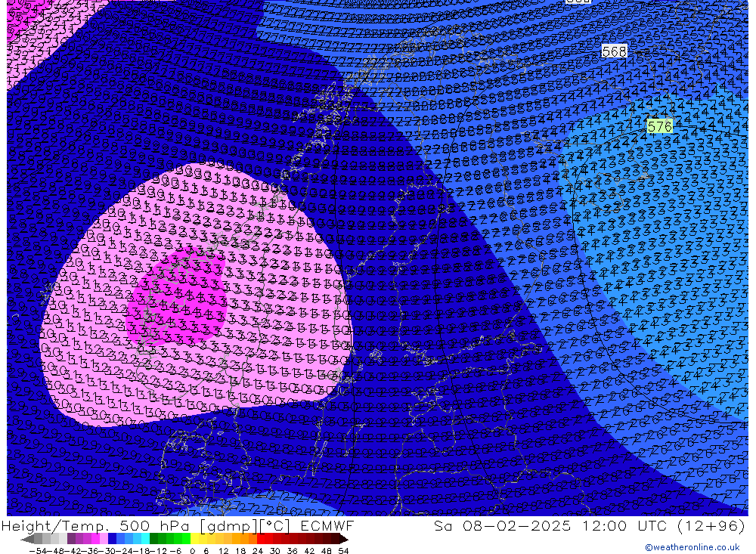
Task: Click the grey left arrow end of color scale
Action: (27, 539)
